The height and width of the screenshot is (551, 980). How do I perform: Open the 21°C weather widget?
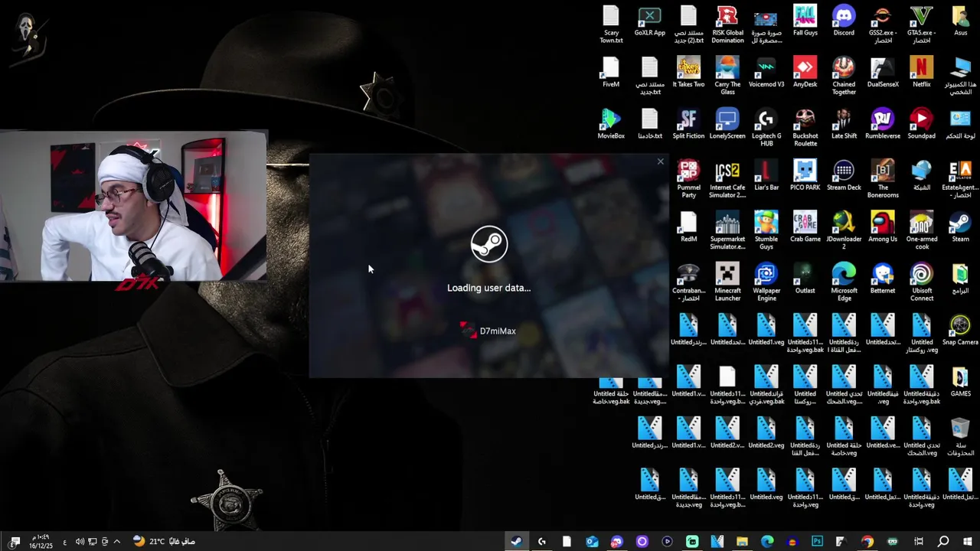[x=164, y=541]
